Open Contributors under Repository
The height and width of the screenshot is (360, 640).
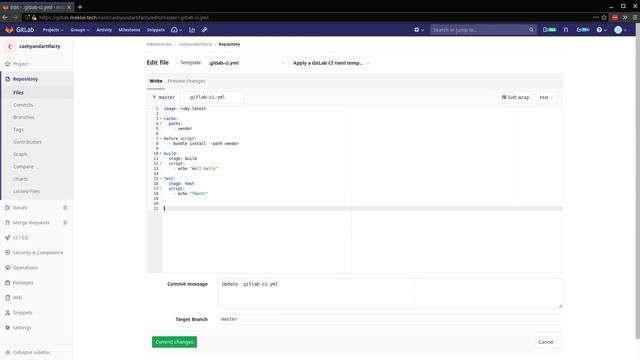coord(27,142)
